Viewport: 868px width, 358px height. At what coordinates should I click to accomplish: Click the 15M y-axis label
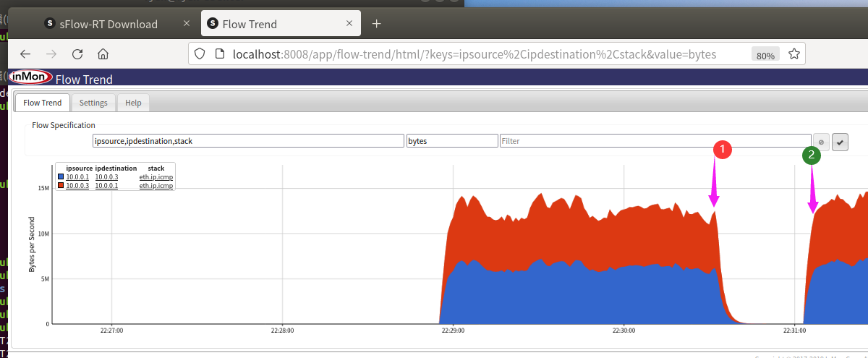tap(43, 188)
